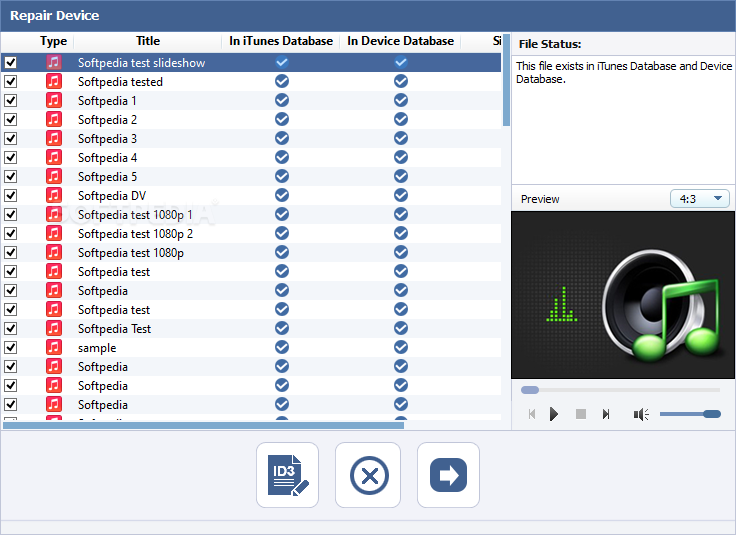
Task: Click the music icon for Softpedia 4
Action: point(54,157)
